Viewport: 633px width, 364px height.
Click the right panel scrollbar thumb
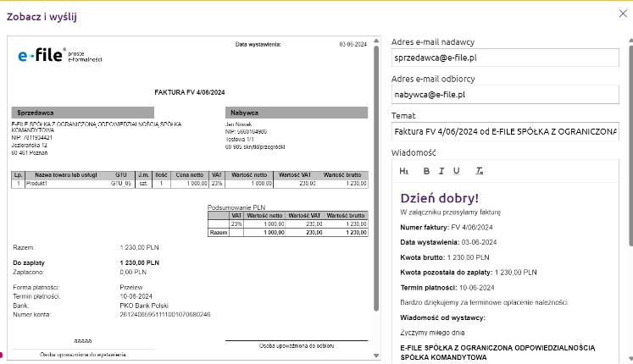point(630,144)
